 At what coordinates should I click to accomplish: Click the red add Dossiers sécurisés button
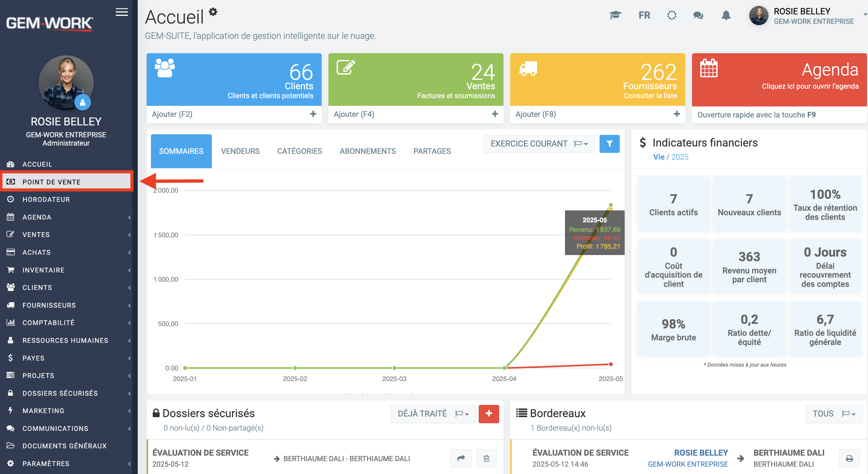pyautogui.click(x=488, y=413)
